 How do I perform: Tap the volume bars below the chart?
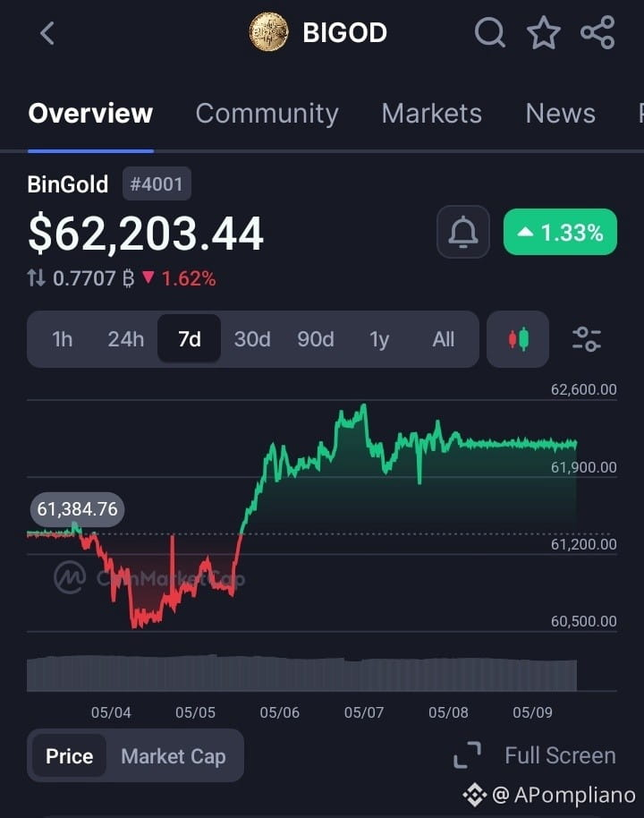click(x=301, y=673)
